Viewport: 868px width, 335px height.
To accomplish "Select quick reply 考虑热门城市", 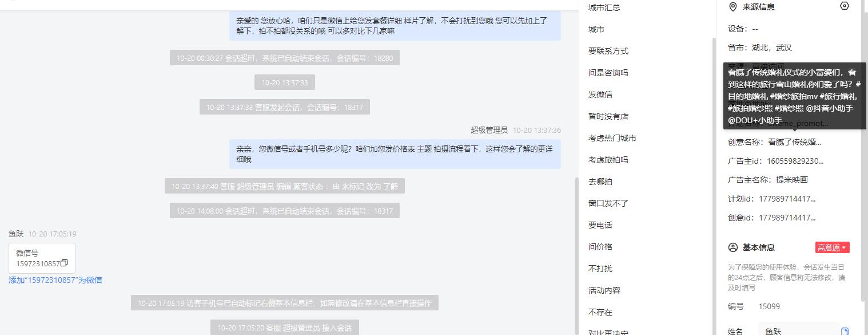I will 612,138.
